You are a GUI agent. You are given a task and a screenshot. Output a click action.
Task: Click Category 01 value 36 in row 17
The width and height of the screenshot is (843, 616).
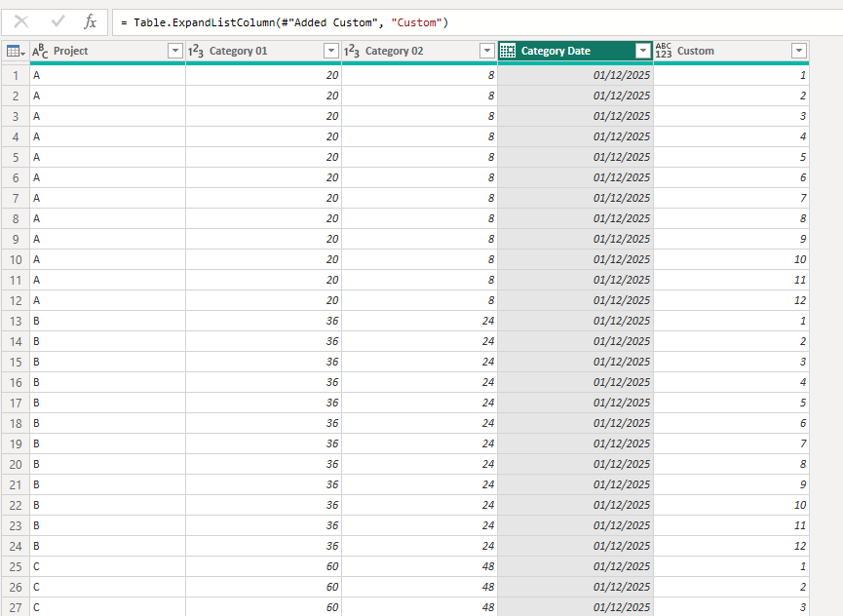263,404
